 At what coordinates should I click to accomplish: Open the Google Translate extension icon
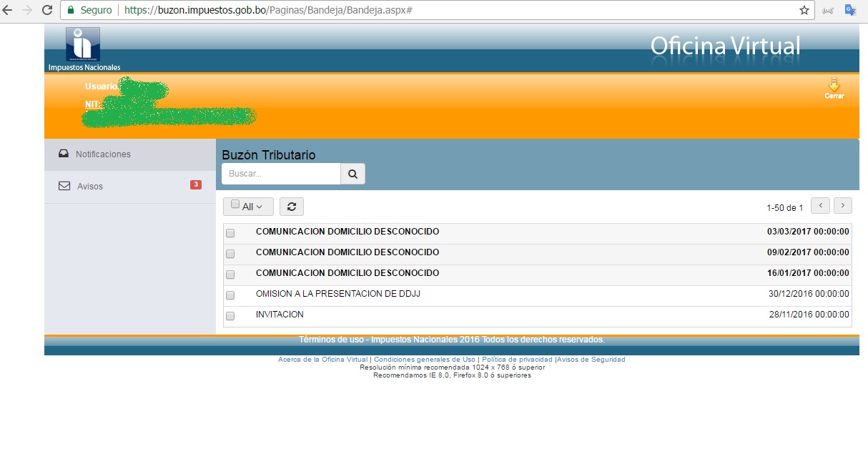pos(851,10)
